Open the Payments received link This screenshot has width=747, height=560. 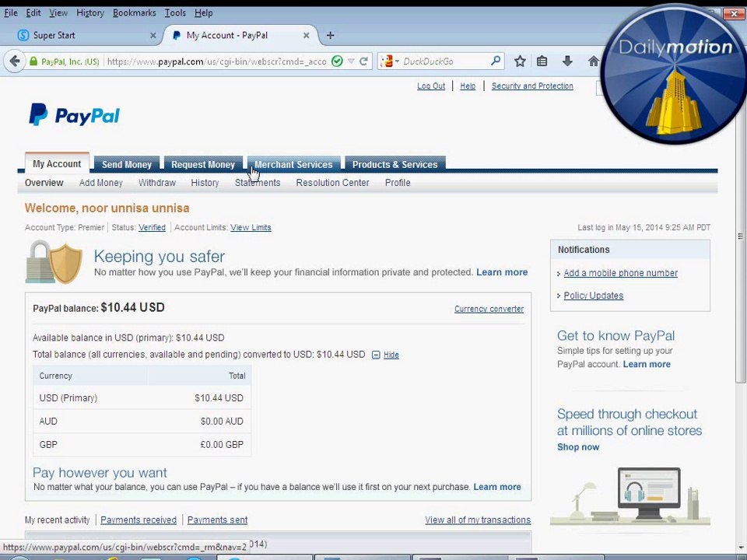[x=139, y=520]
